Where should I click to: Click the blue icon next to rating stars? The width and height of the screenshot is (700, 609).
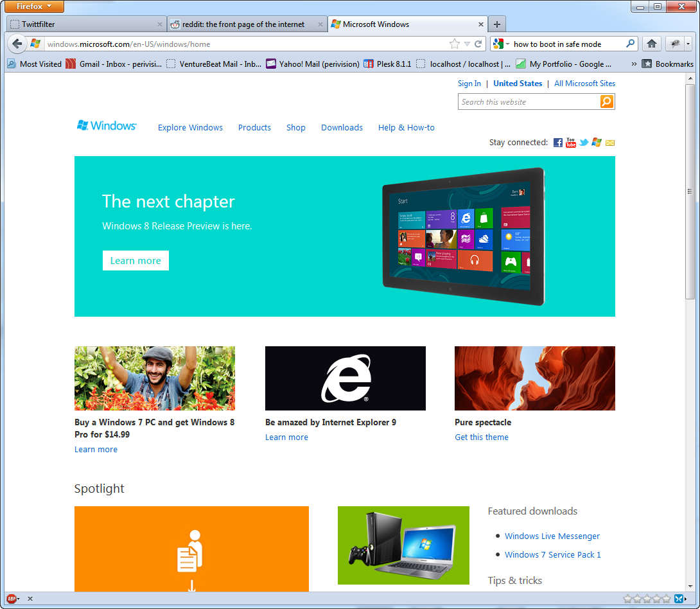tap(679, 599)
